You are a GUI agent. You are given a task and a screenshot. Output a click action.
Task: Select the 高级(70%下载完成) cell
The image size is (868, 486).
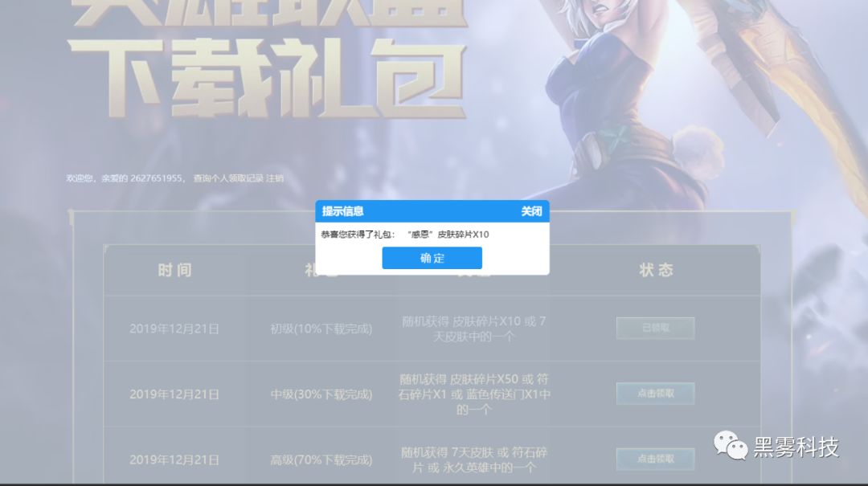point(321,459)
